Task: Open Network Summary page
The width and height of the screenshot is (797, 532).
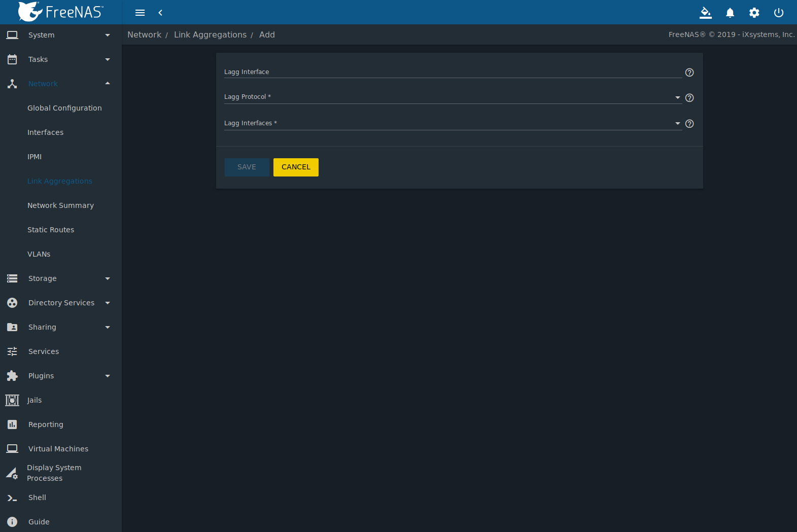Action: (x=60, y=205)
